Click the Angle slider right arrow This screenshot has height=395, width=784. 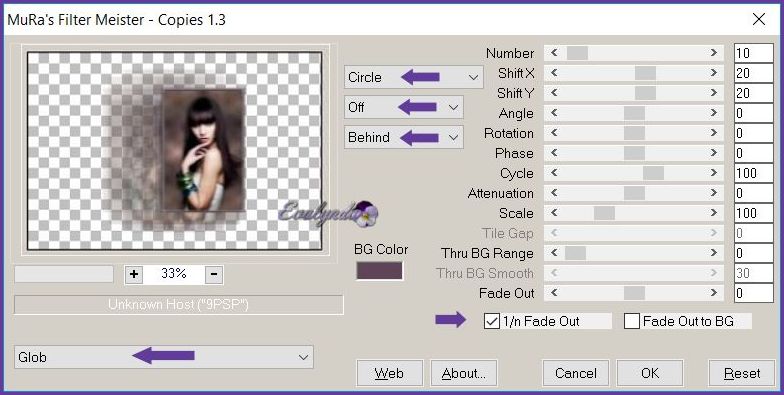714,113
